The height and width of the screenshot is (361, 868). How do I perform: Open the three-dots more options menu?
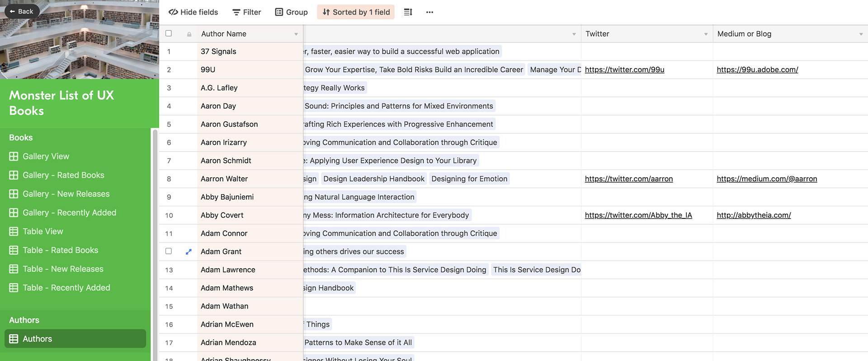click(429, 12)
